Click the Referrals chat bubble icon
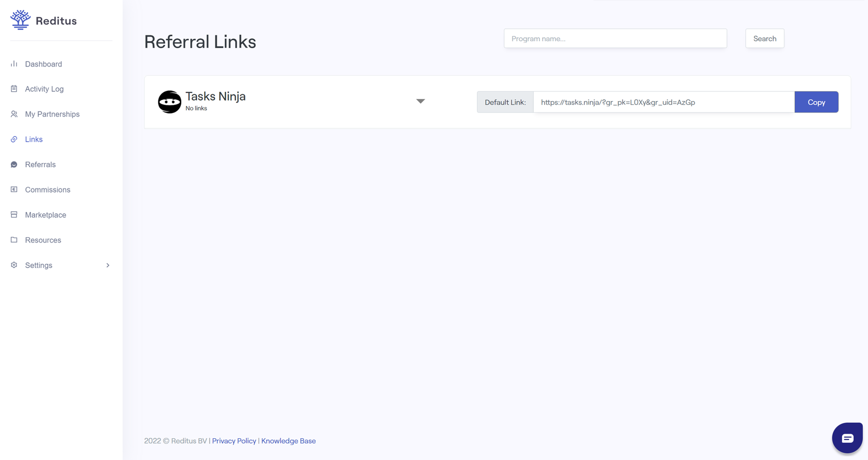Viewport: 868px width, 460px height. tap(14, 165)
